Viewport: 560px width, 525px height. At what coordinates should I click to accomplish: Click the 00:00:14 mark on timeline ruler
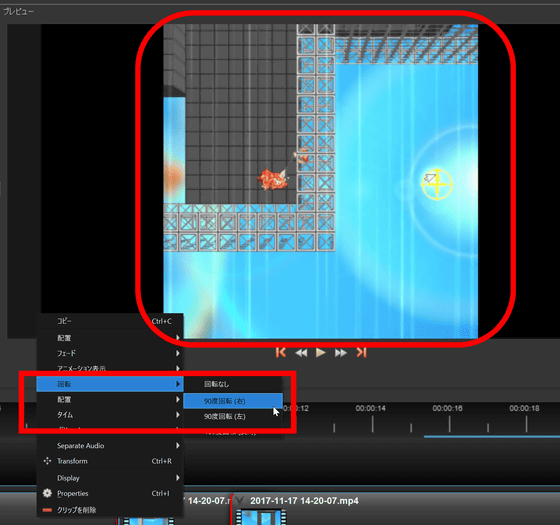click(371, 408)
